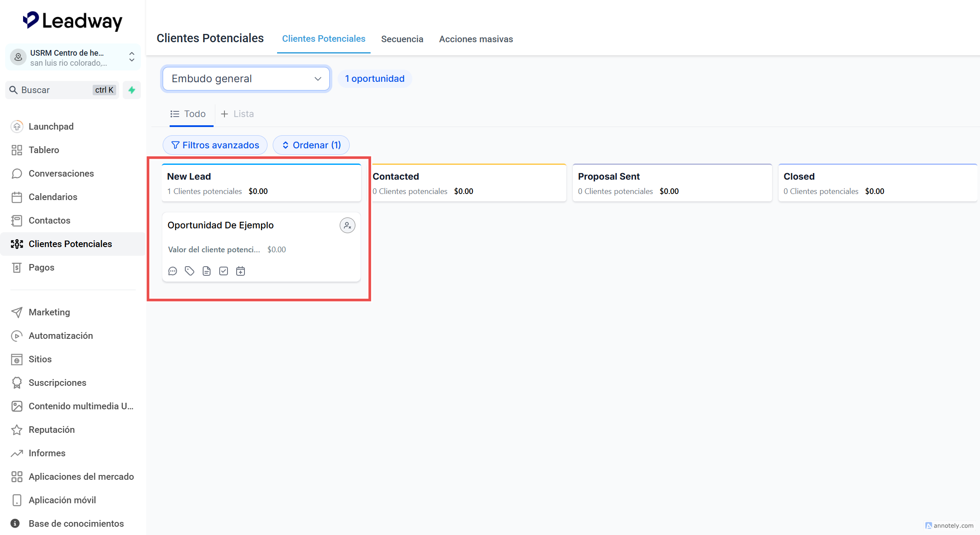Image resolution: width=980 pixels, height=535 pixels.
Task: Open notes icon on Oportunidad De Ejemplo
Action: pyautogui.click(x=207, y=271)
